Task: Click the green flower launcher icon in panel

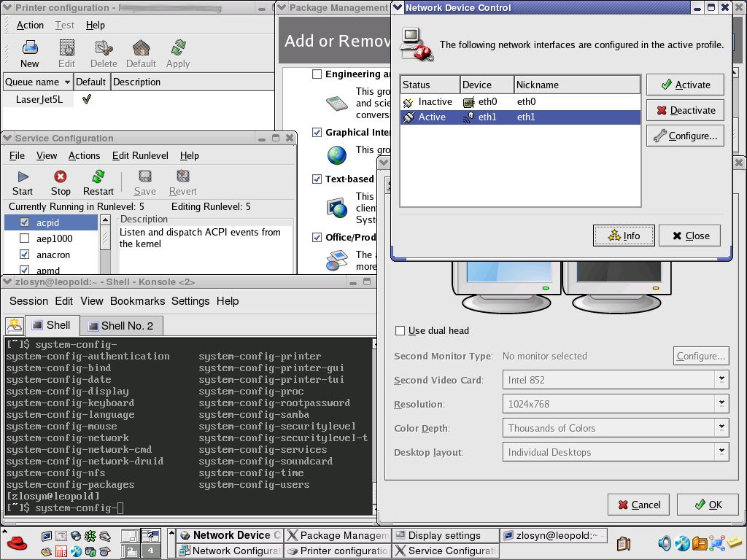Action: (90, 536)
